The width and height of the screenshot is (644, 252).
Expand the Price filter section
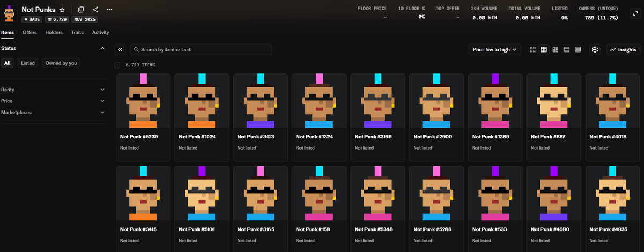tap(53, 101)
